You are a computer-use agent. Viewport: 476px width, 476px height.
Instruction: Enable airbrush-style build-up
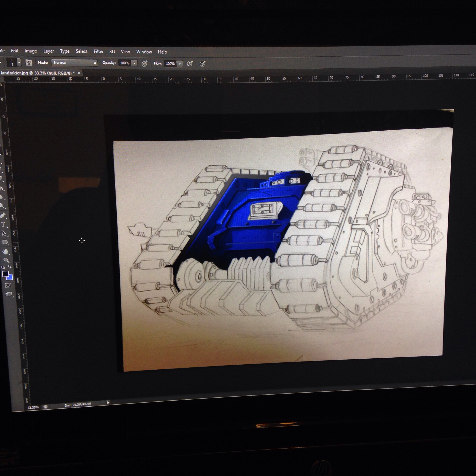pyautogui.click(x=189, y=64)
